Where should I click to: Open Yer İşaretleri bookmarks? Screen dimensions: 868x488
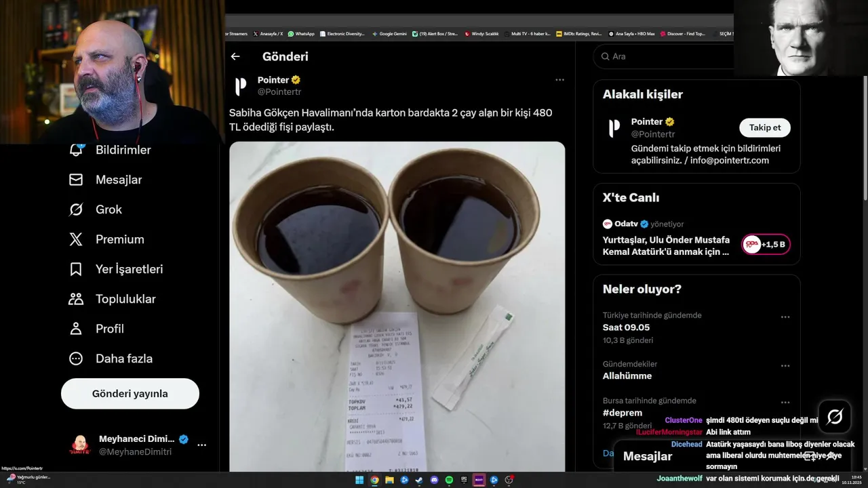click(116, 269)
